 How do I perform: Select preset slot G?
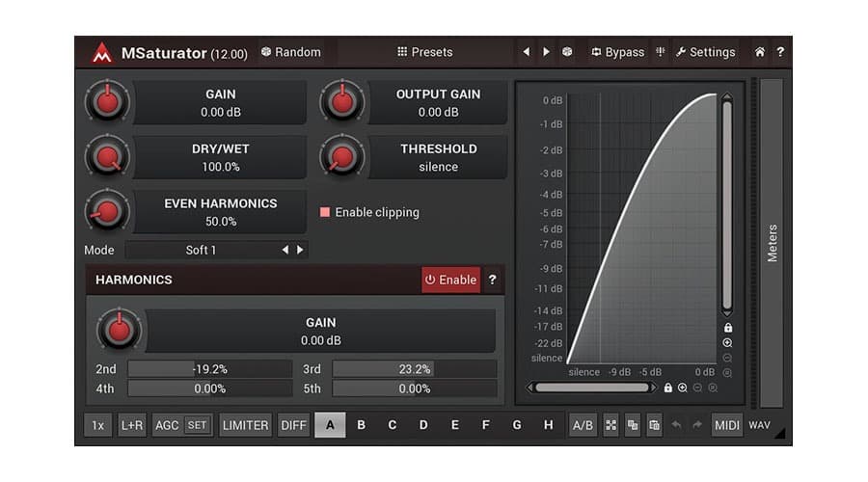click(517, 425)
